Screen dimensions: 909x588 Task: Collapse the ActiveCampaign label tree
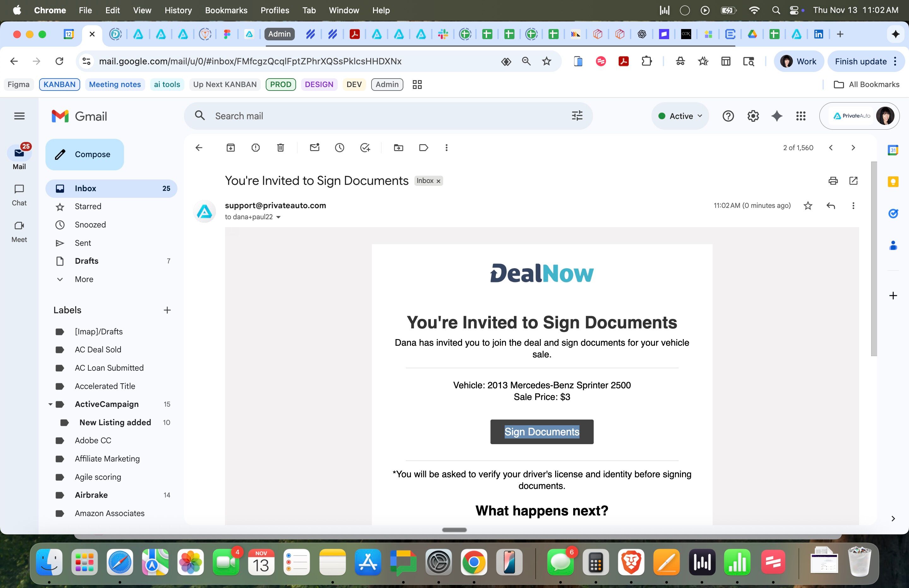click(50, 404)
